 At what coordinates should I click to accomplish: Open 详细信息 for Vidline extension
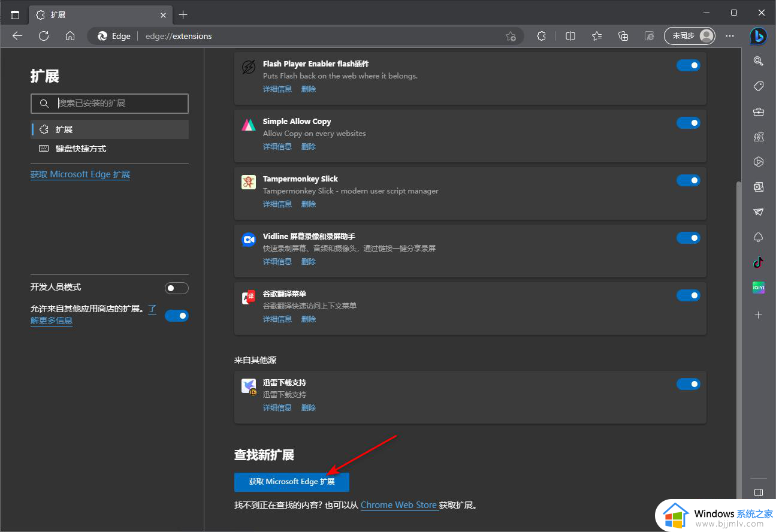point(277,262)
